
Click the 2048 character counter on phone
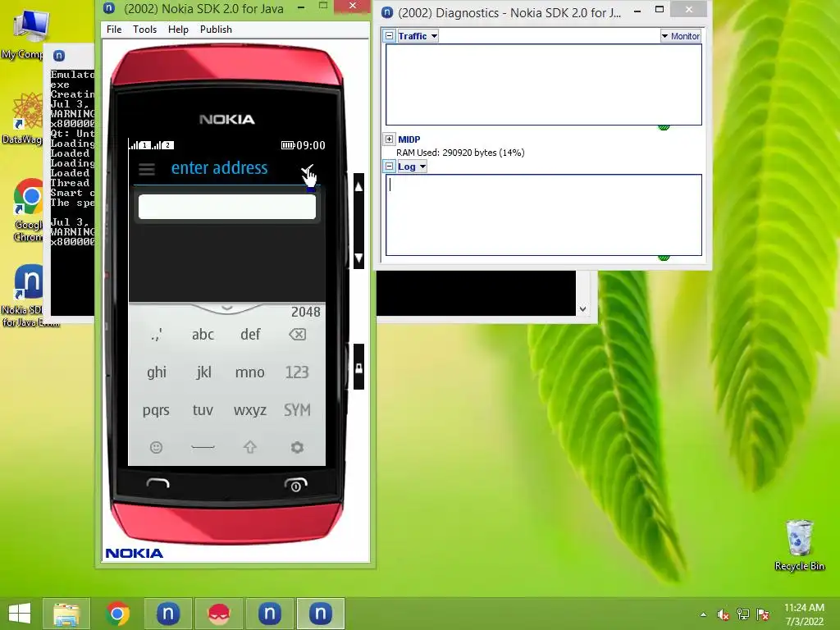pyautogui.click(x=305, y=313)
